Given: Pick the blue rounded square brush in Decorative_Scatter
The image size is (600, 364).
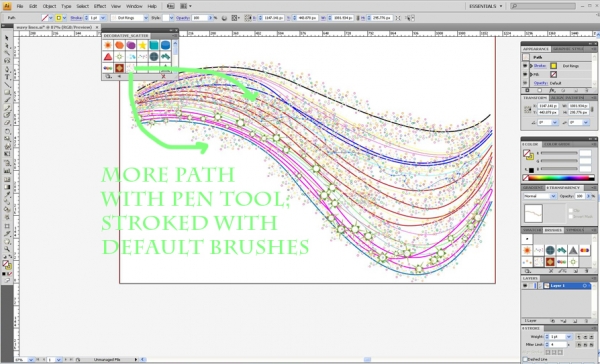Looking at the screenshot, I should (x=165, y=45).
